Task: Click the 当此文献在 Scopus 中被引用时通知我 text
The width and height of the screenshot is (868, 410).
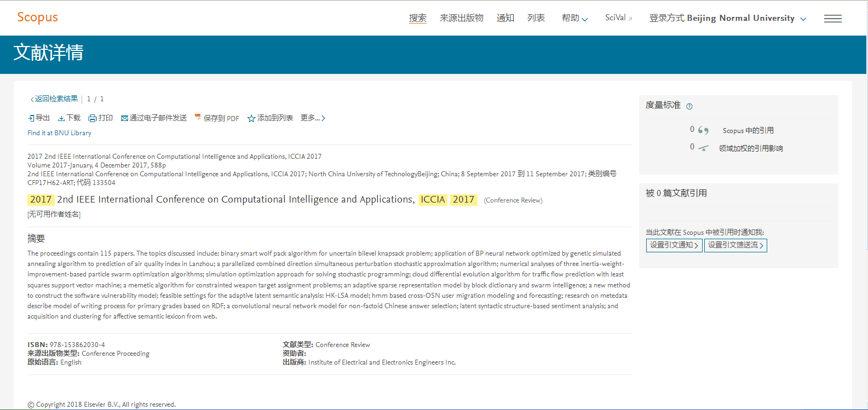Action: [705, 232]
